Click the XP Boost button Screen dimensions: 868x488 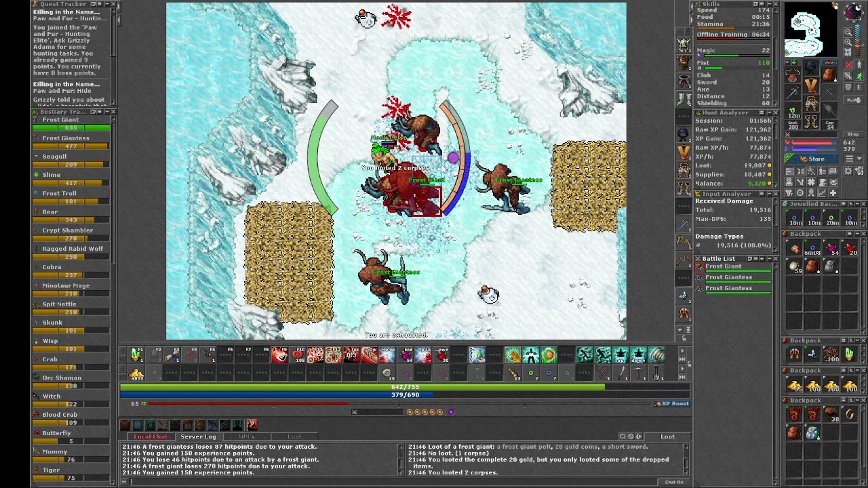click(x=671, y=403)
